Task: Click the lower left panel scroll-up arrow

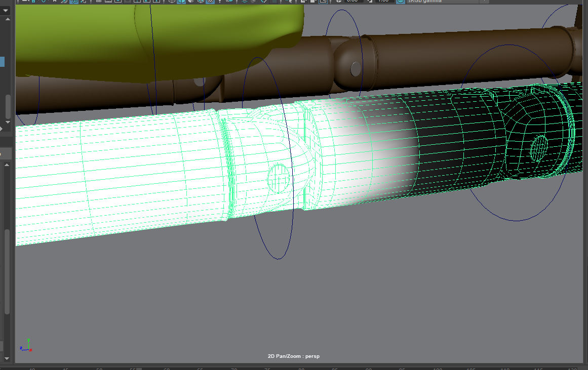Action: tap(7, 165)
